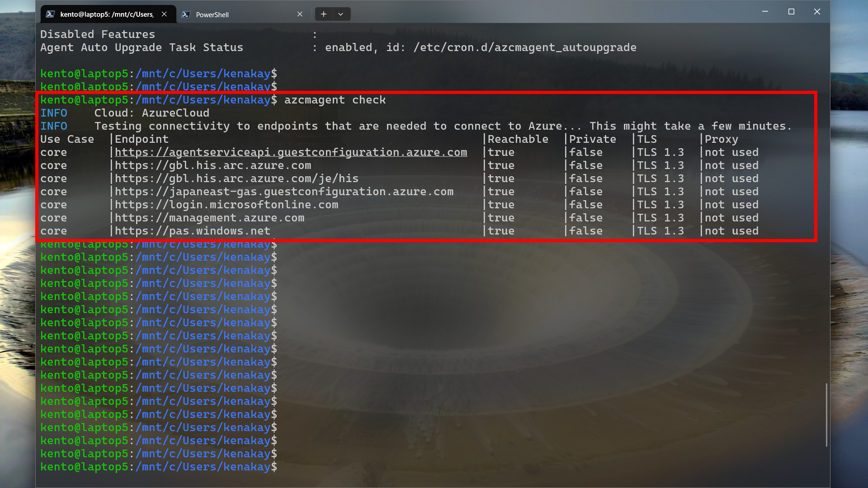Screen dimensions: 868x488
Task: Click the terminal vertical scrollbar thumb
Action: pyautogui.click(x=826, y=415)
